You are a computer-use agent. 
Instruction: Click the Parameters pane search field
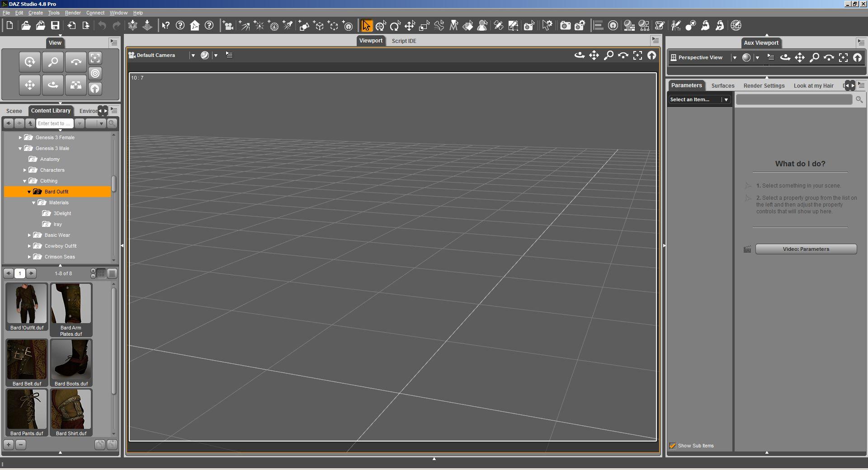[x=794, y=99]
